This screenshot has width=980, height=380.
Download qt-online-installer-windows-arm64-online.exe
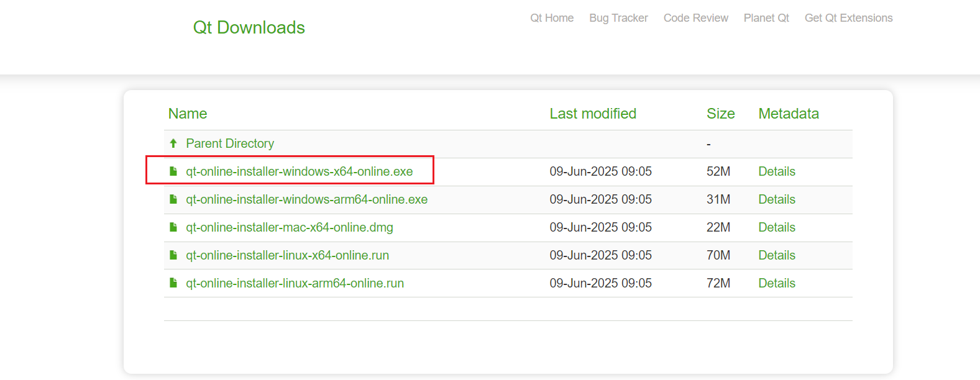(307, 199)
